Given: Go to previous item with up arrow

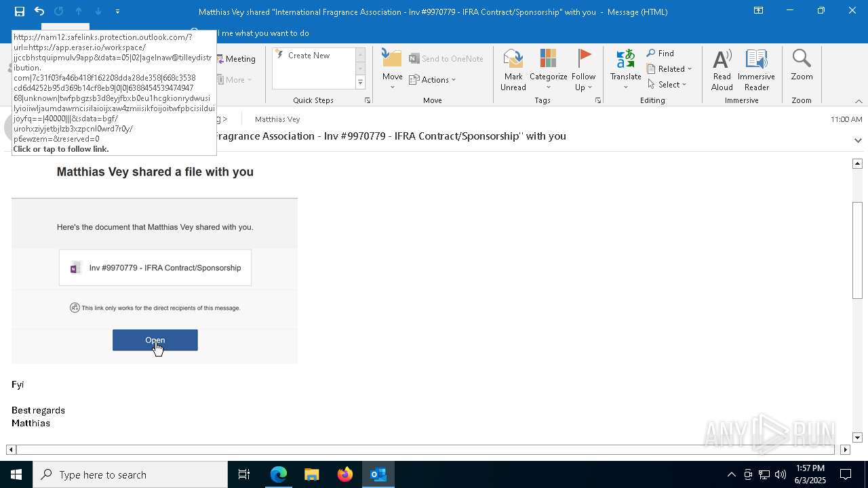Looking at the screenshot, I should pos(79,12).
